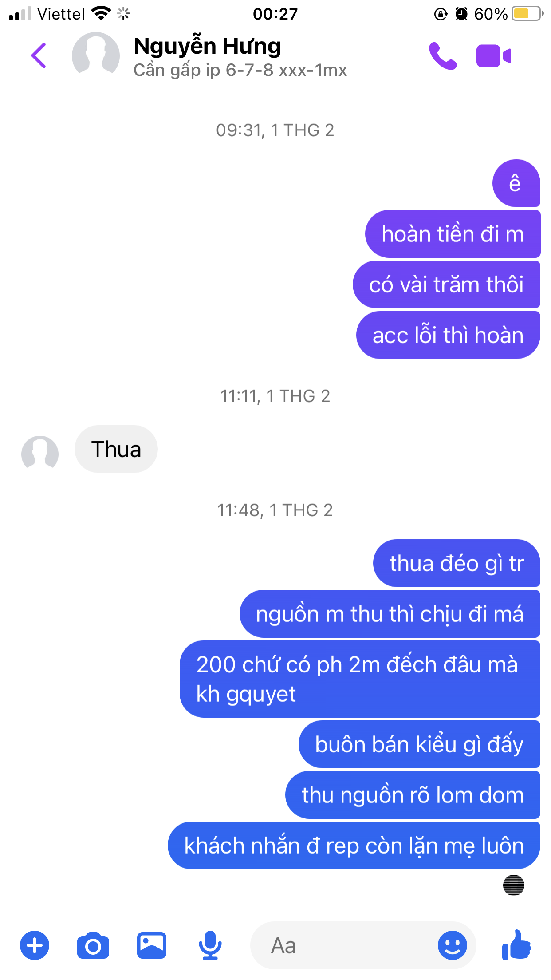Open the photo gallery picker
Viewport: 551px width, 980px height.
(152, 945)
